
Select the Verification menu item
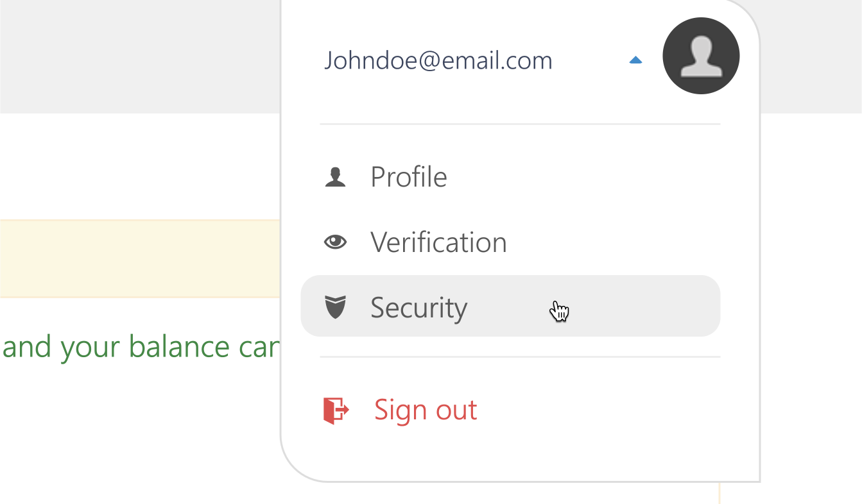pyautogui.click(x=510, y=242)
